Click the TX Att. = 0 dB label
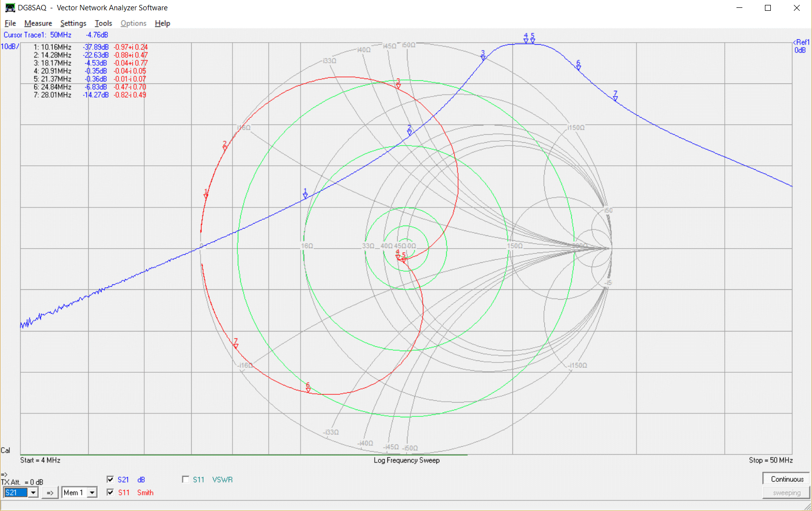The width and height of the screenshot is (812, 511). 22,482
